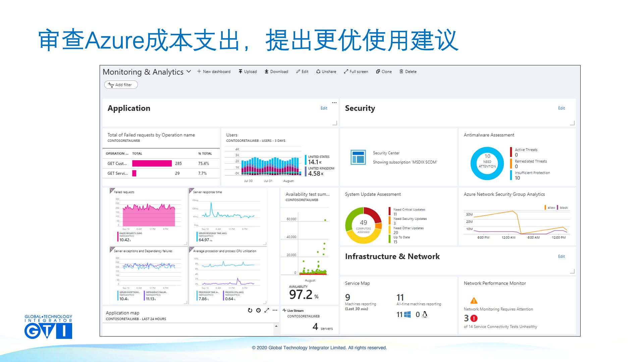Open the Monitoring & Analytics dashboard dropdown
This screenshot has height=362, width=644.
click(189, 71)
